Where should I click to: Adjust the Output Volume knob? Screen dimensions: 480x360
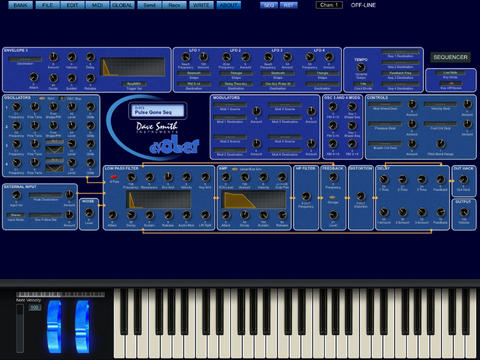point(464,212)
